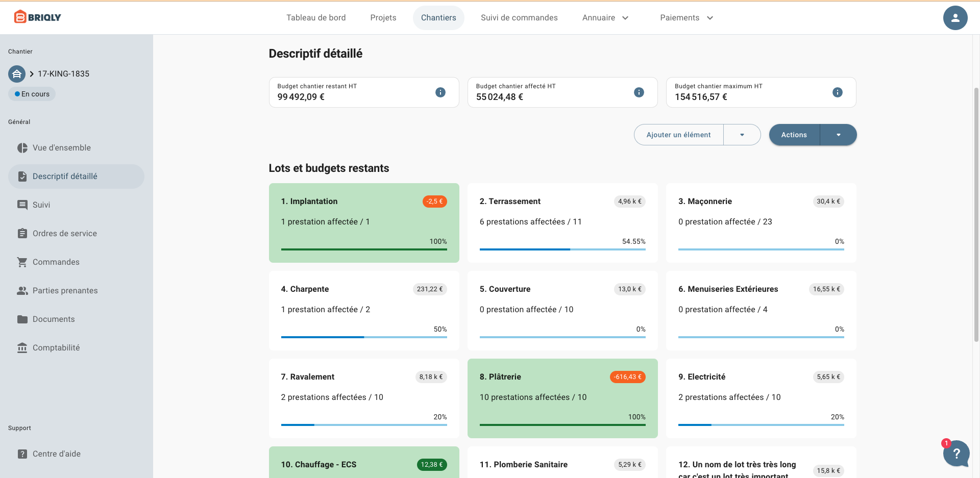Image resolution: width=980 pixels, height=478 pixels.
Task: Select the 10. Chauffage - ECS title
Action: (319, 465)
